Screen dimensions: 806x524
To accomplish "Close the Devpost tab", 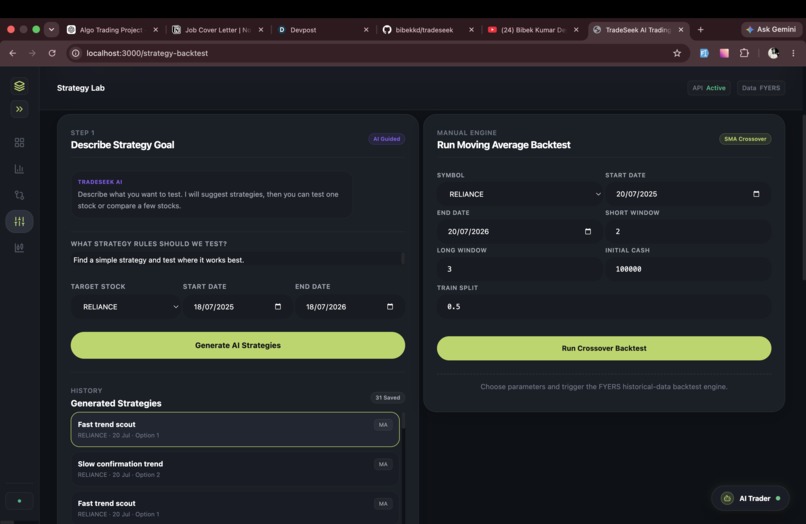I will point(366,30).
